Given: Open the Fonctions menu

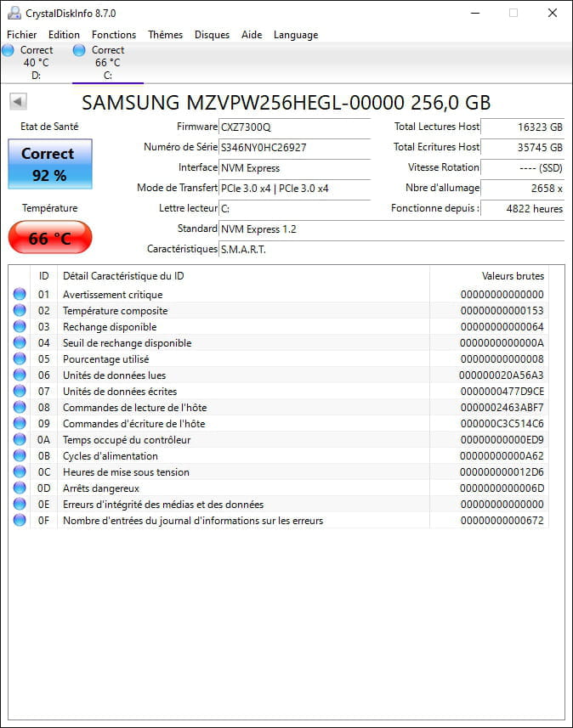Looking at the screenshot, I should click(x=114, y=35).
